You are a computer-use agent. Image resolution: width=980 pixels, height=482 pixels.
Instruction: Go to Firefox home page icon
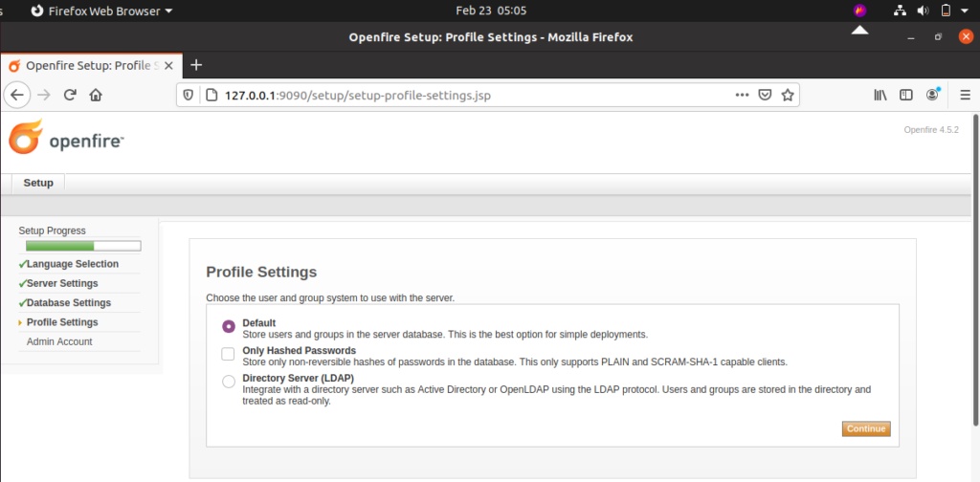click(96, 96)
